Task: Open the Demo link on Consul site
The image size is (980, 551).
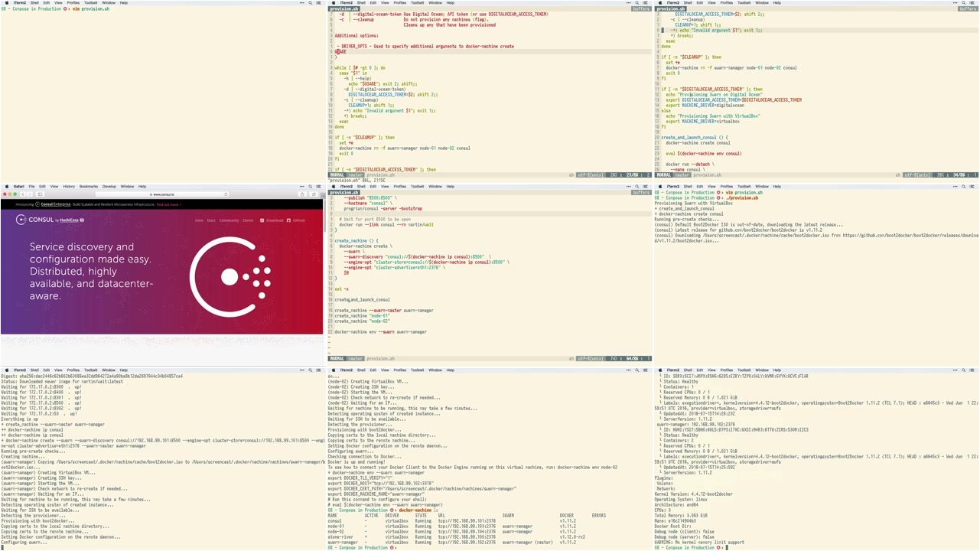Action: [248, 220]
